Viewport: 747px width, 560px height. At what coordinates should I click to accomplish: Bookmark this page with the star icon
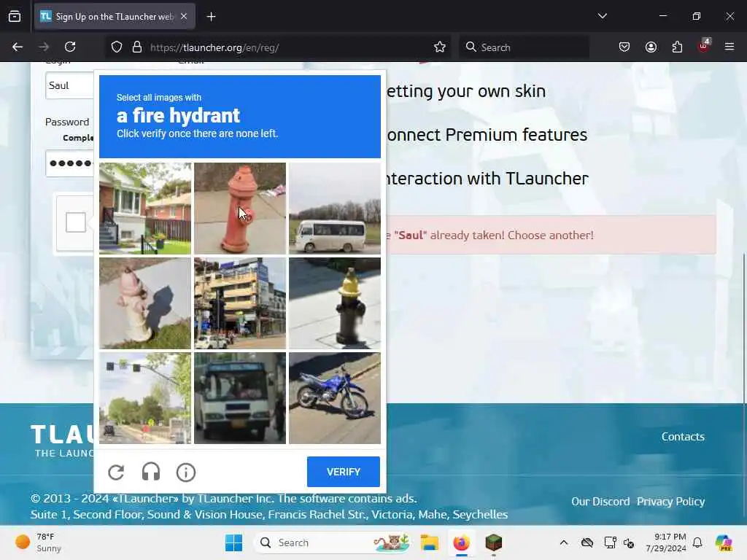[x=440, y=47]
